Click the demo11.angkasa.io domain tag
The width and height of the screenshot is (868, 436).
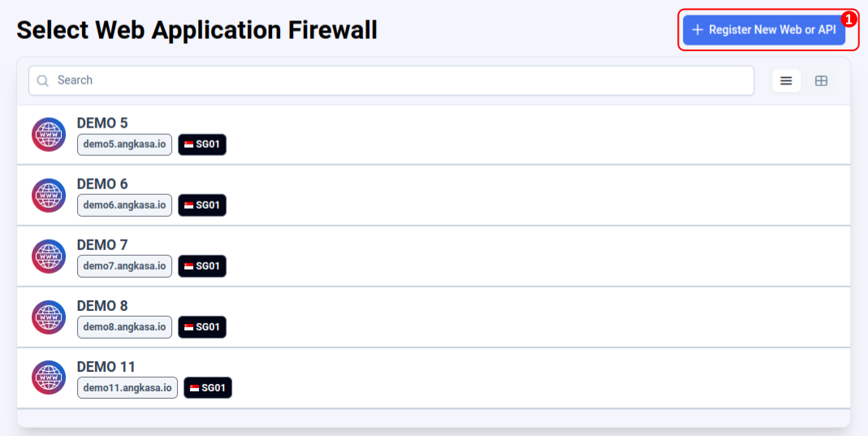127,388
